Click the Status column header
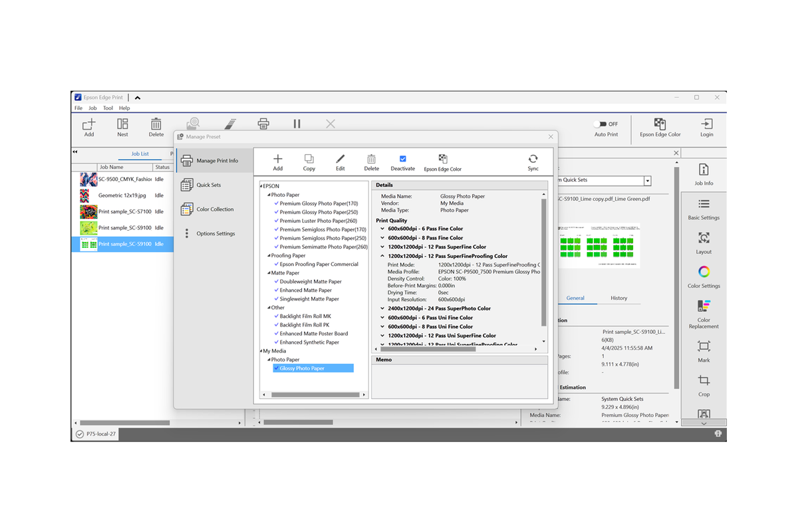Screen dimensions: 798x532 point(163,168)
